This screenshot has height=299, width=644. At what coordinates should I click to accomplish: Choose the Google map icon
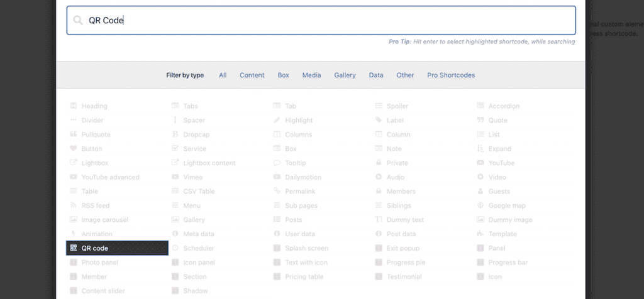[480, 205]
